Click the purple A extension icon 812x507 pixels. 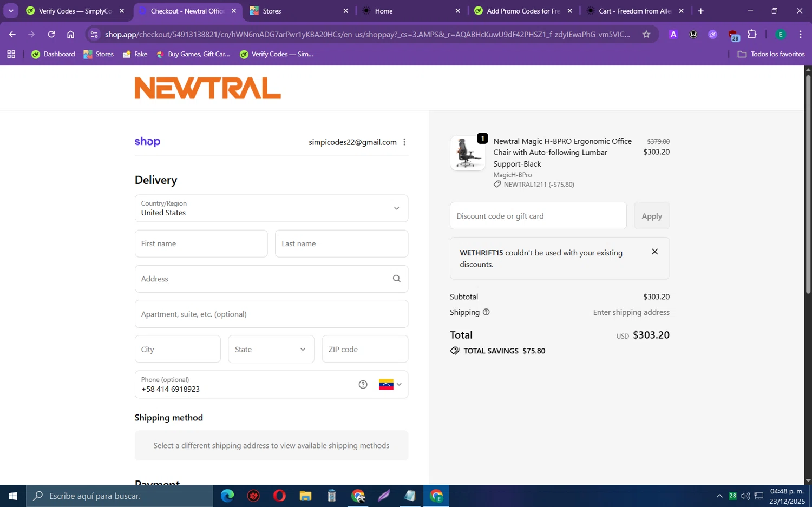(673, 34)
